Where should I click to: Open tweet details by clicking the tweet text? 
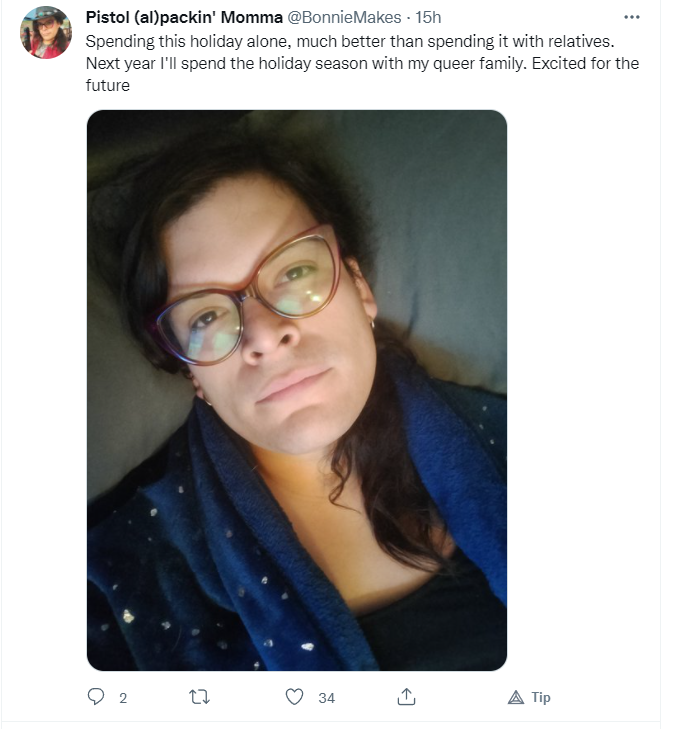tap(362, 63)
